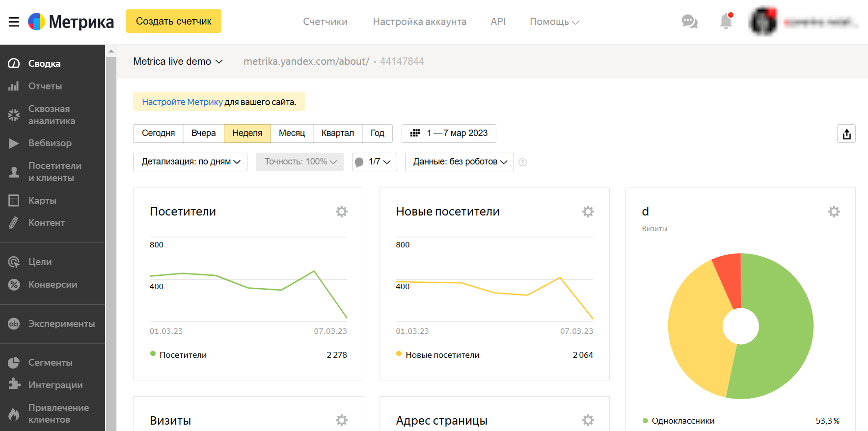
Task: Open the API tab
Action: point(498,22)
